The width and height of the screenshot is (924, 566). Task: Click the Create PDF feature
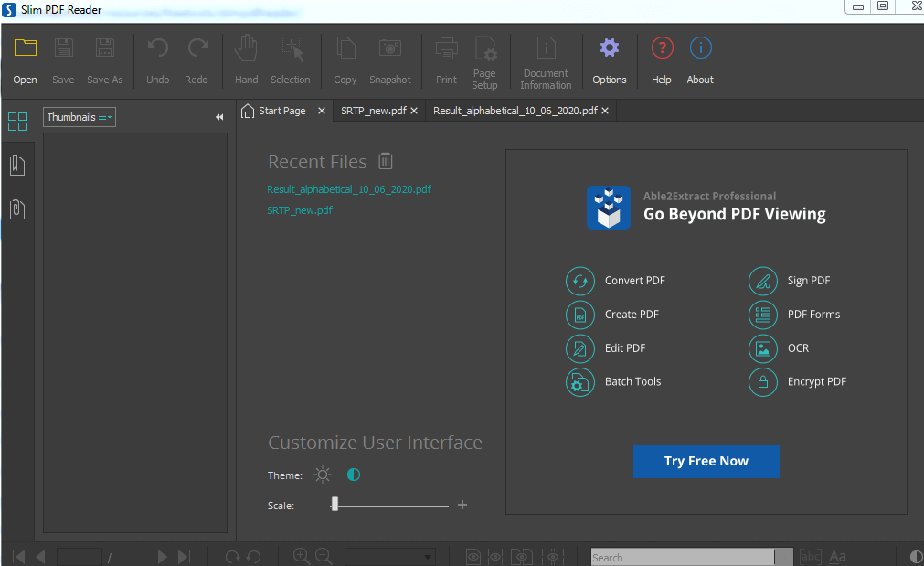tap(613, 315)
